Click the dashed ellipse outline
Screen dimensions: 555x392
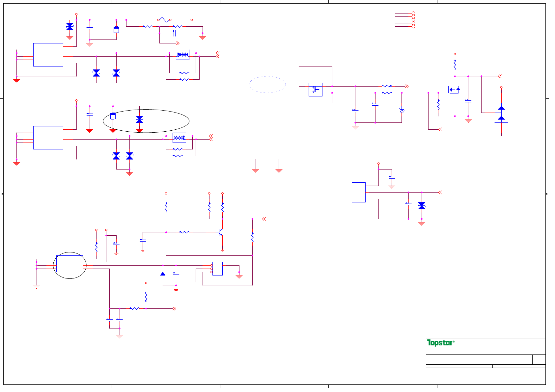(267, 85)
